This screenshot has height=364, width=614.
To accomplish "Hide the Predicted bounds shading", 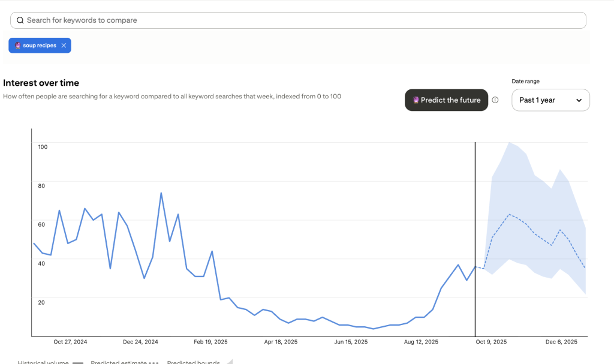I will [193, 362].
